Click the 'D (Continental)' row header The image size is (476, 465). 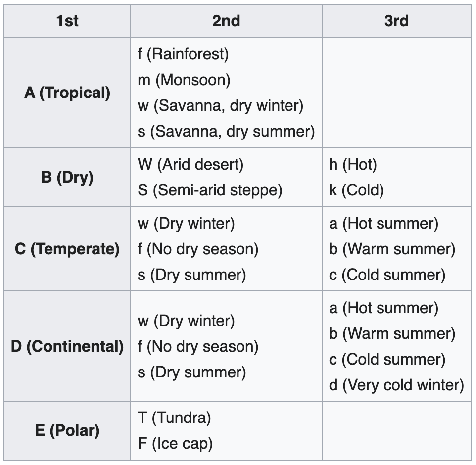(67, 346)
